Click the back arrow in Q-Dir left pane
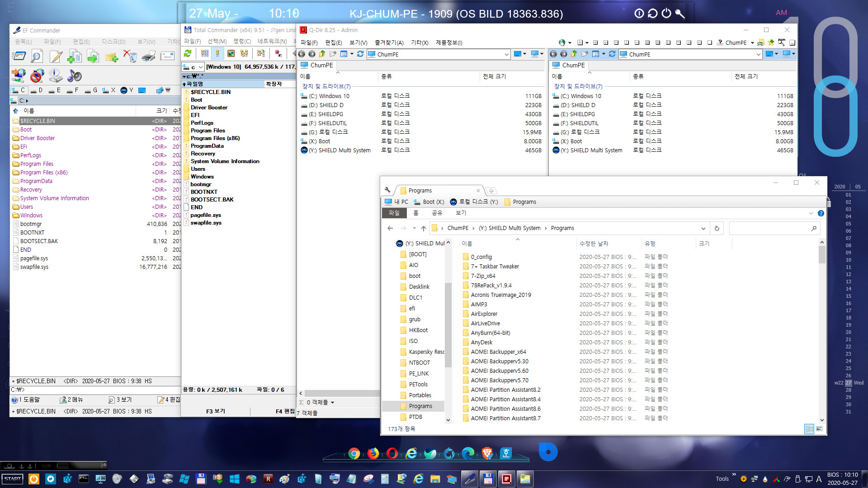Screen dimensions: 868x488 tap(302, 54)
